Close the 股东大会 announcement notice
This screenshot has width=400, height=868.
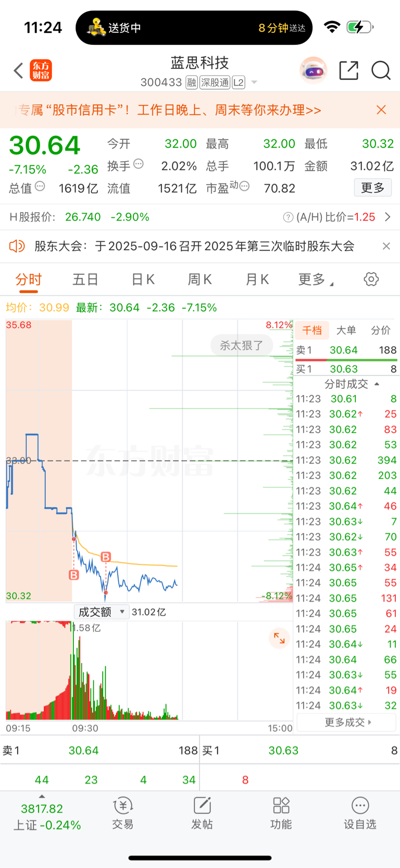(x=386, y=246)
